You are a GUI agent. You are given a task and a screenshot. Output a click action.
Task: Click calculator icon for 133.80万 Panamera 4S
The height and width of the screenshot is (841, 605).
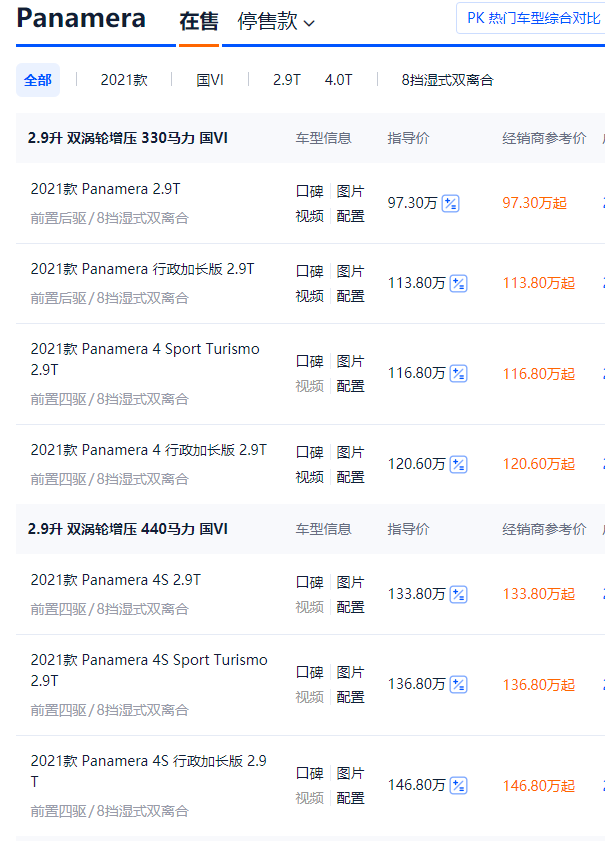point(459,595)
